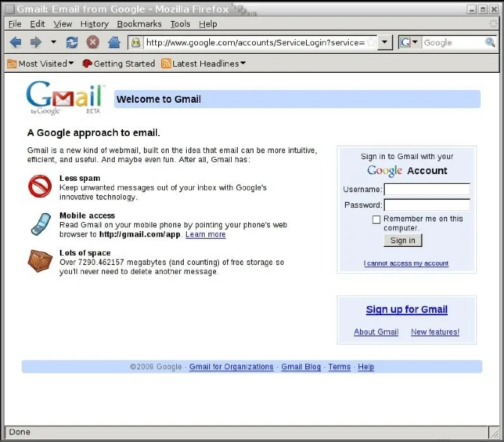Click the Getting Started bookmark
504x442 pixels.
coord(118,64)
